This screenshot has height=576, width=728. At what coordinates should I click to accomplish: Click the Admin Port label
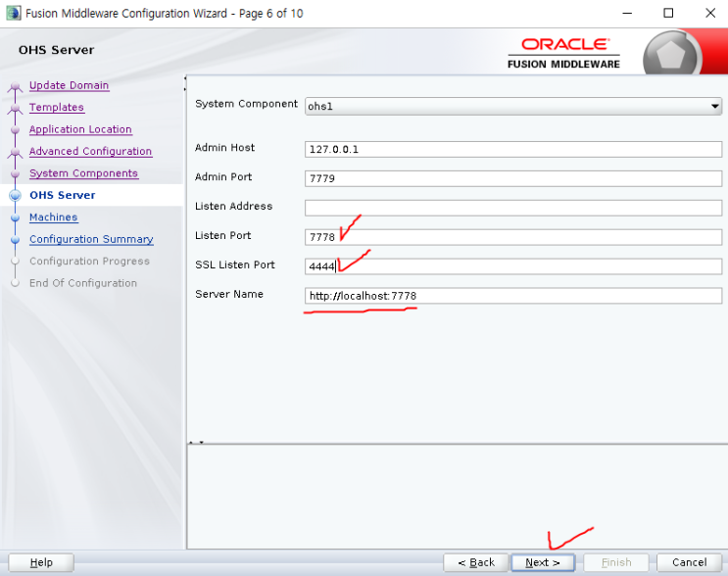pos(223,177)
